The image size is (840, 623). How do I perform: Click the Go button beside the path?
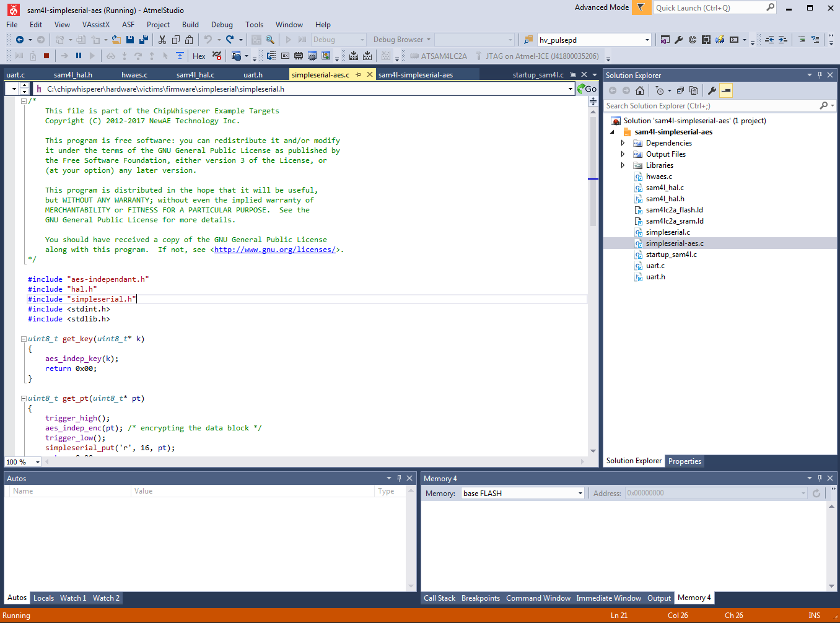point(587,89)
